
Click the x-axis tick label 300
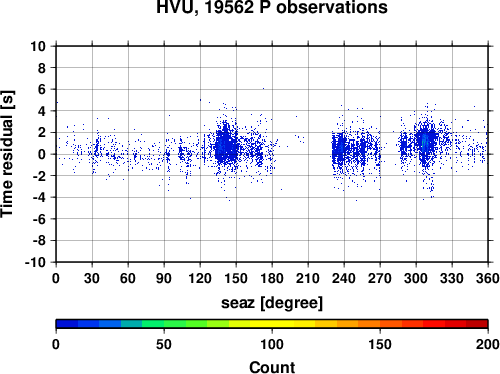(416, 278)
